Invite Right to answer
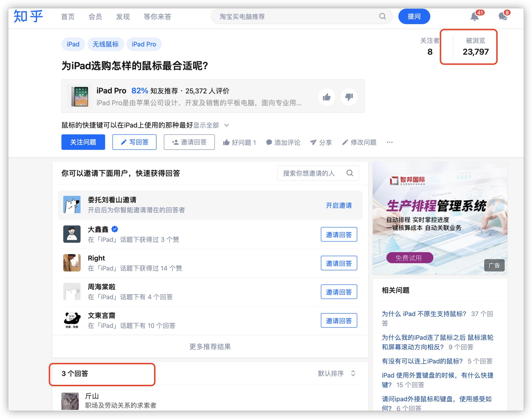Screen dimensions: 532x419 pos(339,263)
